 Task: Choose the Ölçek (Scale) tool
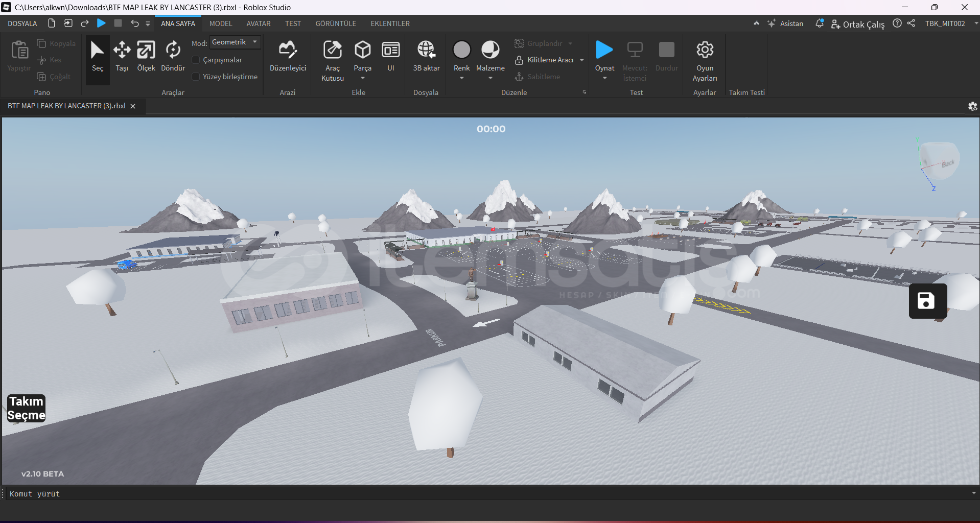146,57
